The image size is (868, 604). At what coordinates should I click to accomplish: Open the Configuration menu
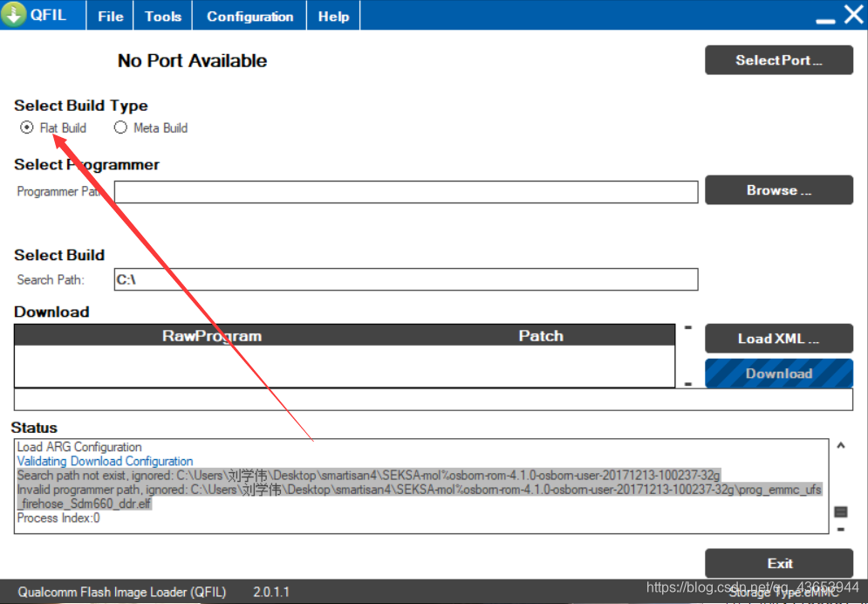[x=249, y=16]
